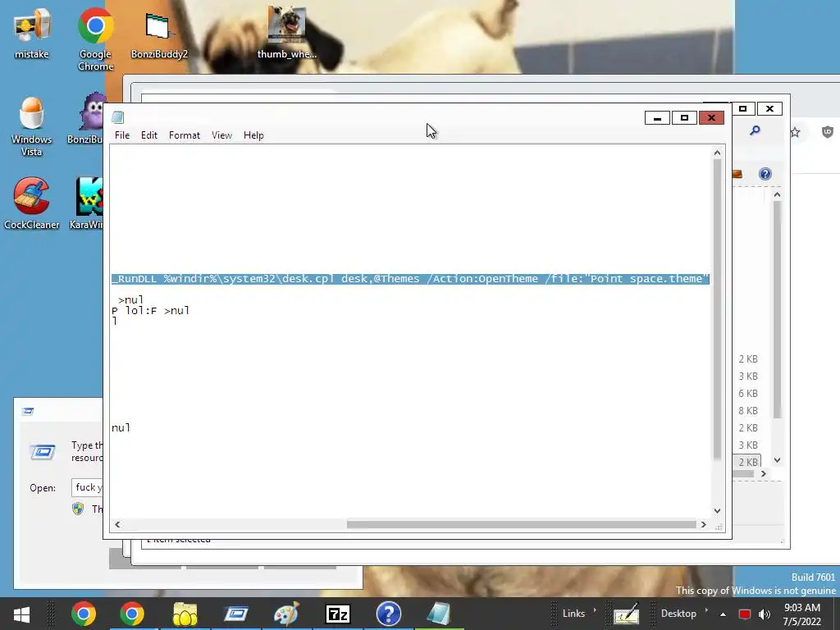Viewport: 840px width, 630px height.
Task: Click the Explorer file list scroll up arrow
Action: pos(778,195)
